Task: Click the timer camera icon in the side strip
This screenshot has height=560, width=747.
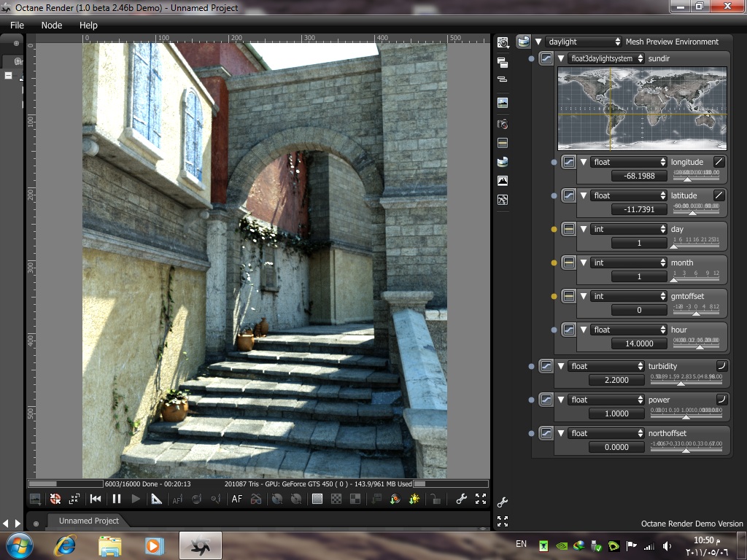Action: (x=503, y=43)
